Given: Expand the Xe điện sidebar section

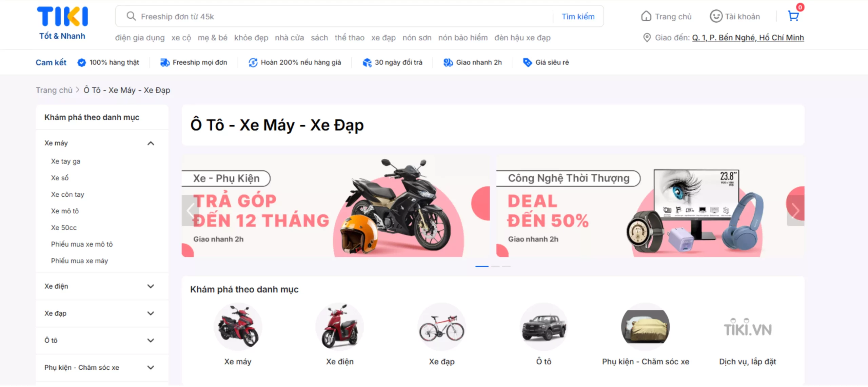Looking at the screenshot, I should [x=151, y=286].
